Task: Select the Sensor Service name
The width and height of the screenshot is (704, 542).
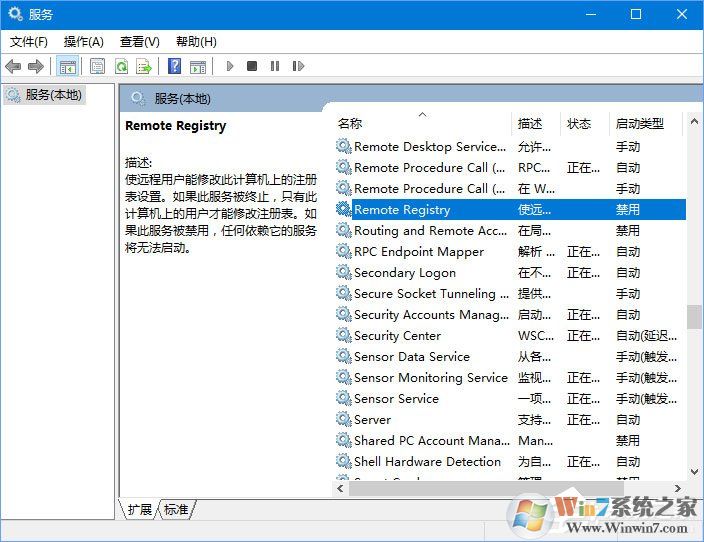Action: (396, 399)
